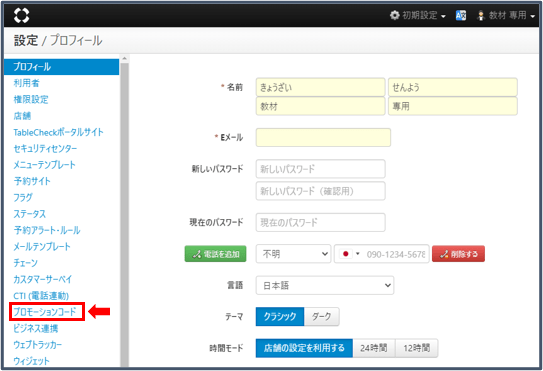Open ウィジェット settings
This screenshot has height=371, width=543.
point(32,361)
